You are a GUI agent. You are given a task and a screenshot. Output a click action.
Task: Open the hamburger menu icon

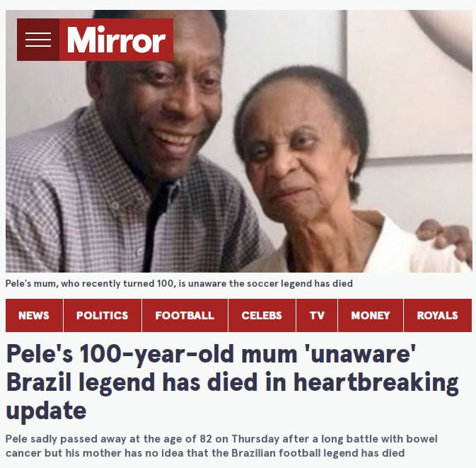pos(37,40)
